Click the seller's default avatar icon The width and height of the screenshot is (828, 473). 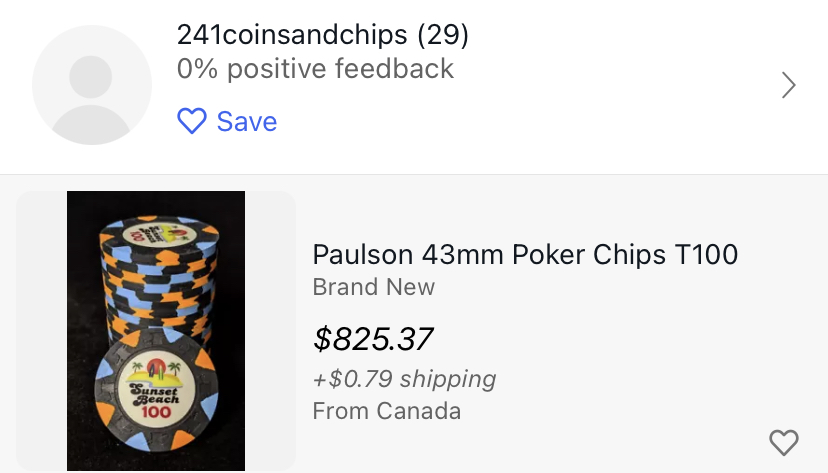coord(92,85)
